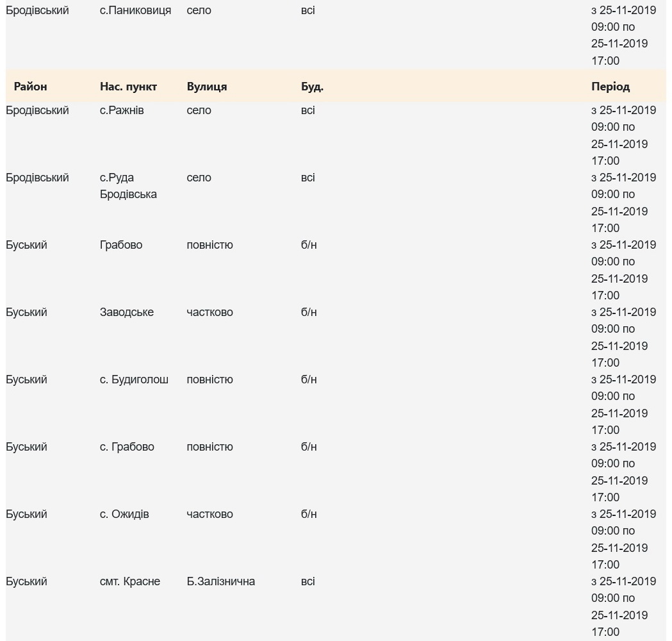
Task: Click всі in the смт. Красне row
Action: [x=307, y=581]
